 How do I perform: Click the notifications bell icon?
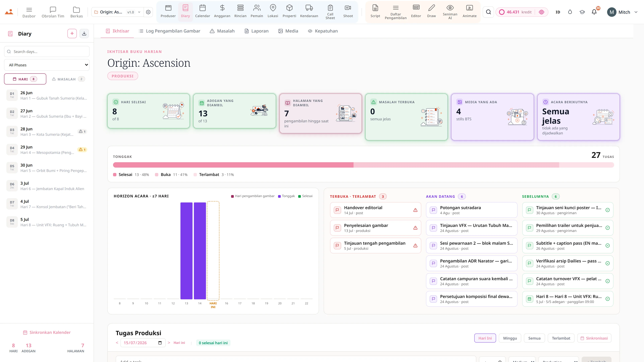(x=594, y=12)
